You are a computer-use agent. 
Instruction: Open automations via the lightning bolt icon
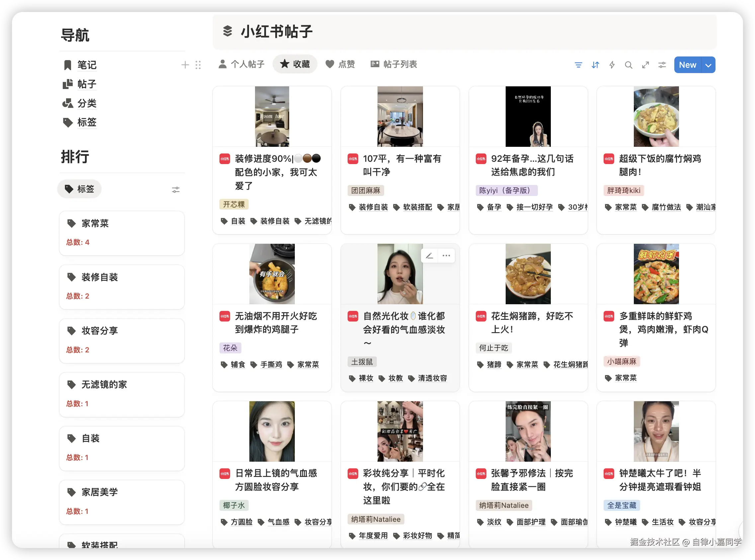click(612, 65)
